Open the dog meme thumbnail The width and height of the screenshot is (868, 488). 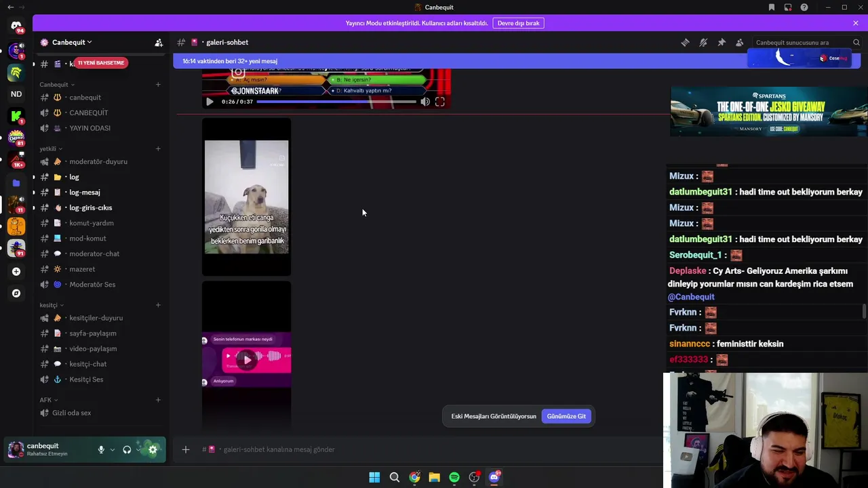(247, 197)
